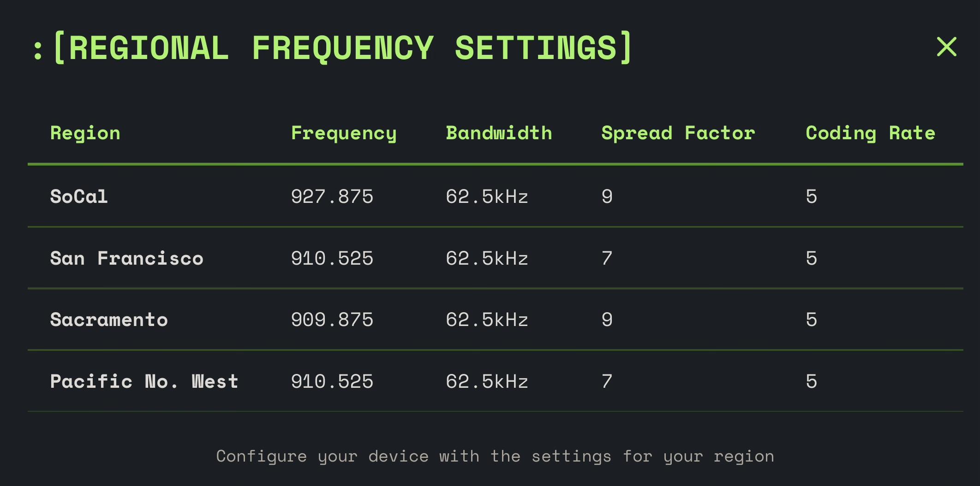This screenshot has height=486, width=980.
Task: Select the Pacific No. West row
Action: 144,382
